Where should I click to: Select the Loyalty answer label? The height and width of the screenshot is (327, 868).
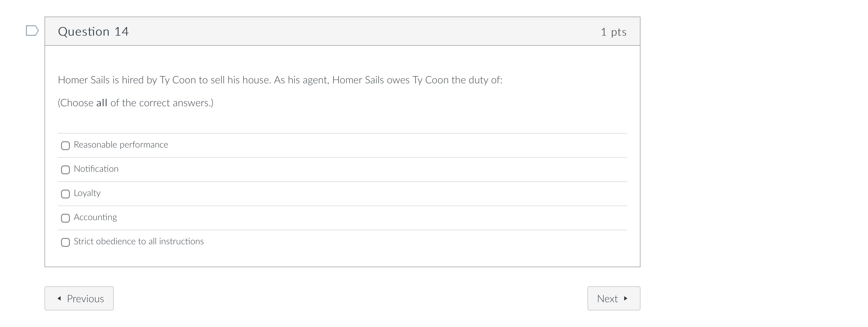point(87,193)
